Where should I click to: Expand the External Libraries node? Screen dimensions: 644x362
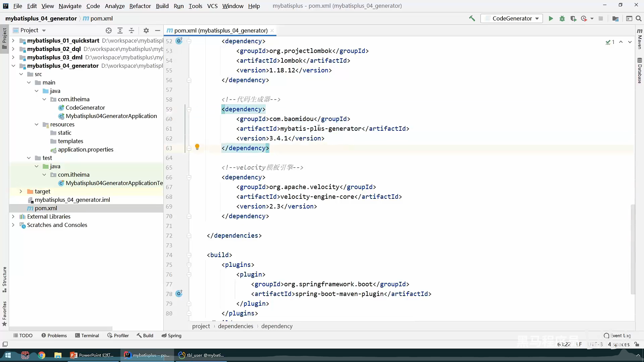13,217
